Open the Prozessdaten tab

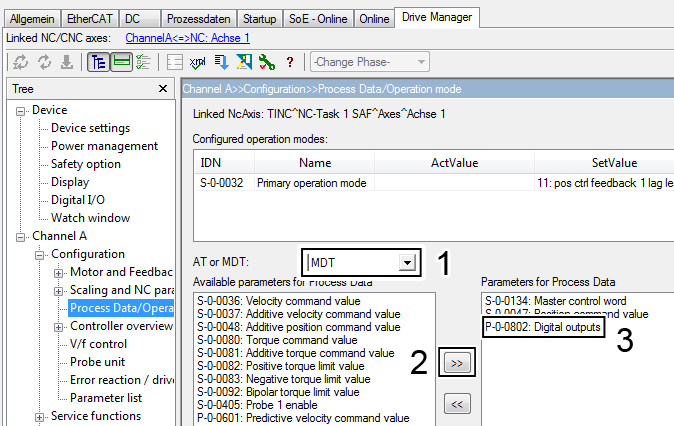click(x=199, y=19)
